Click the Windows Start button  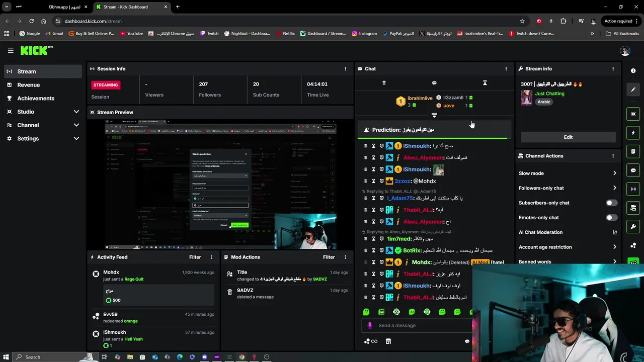[6, 357]
